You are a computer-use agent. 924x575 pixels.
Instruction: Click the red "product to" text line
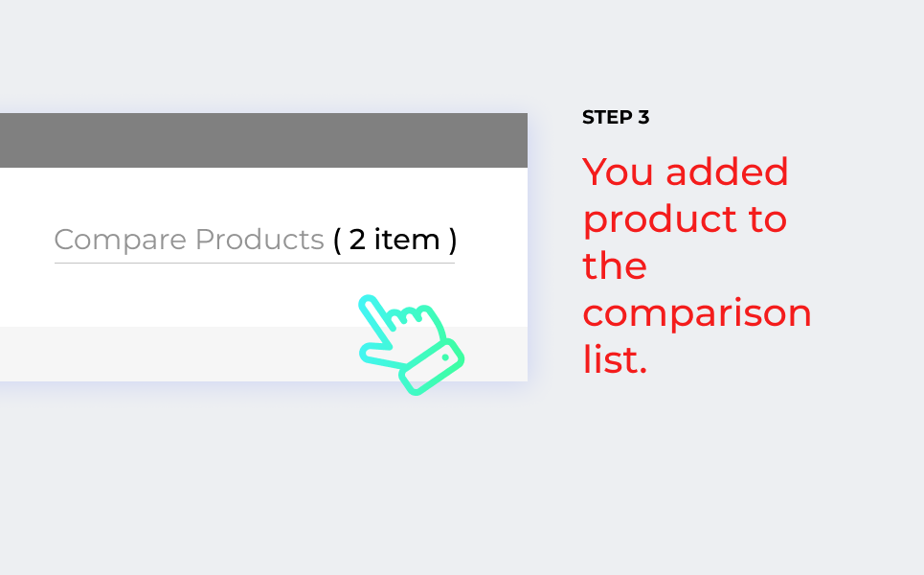click(x=685, y=221)
